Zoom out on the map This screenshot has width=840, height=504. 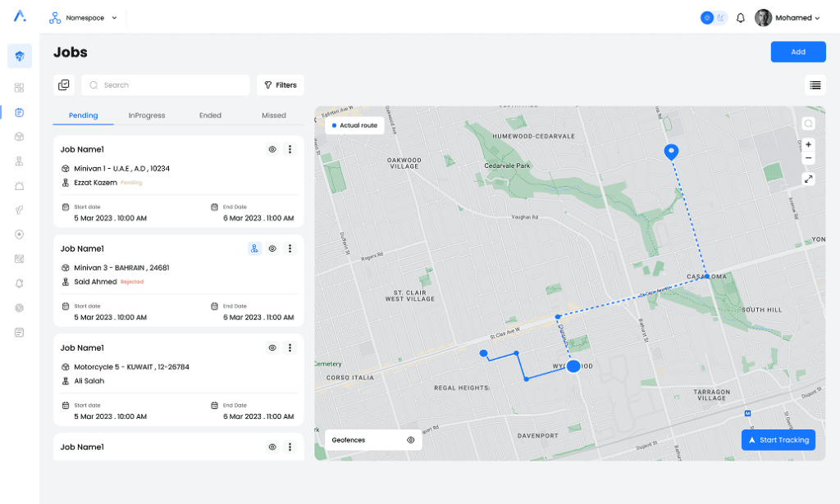809,158
